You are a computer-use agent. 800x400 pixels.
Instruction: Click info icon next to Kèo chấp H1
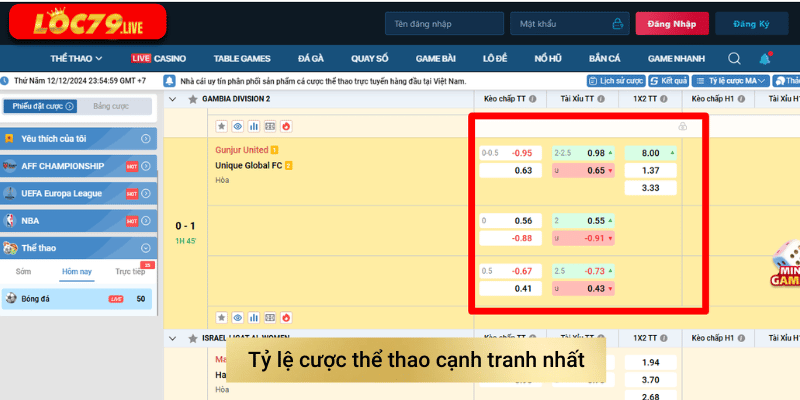point(741,99)
